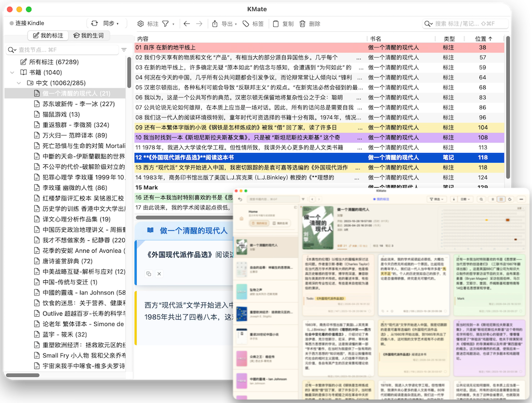Click the 搜索 标注/笔记 search field
The height and width of the screenshot is (403, 532).
point(465,24)
